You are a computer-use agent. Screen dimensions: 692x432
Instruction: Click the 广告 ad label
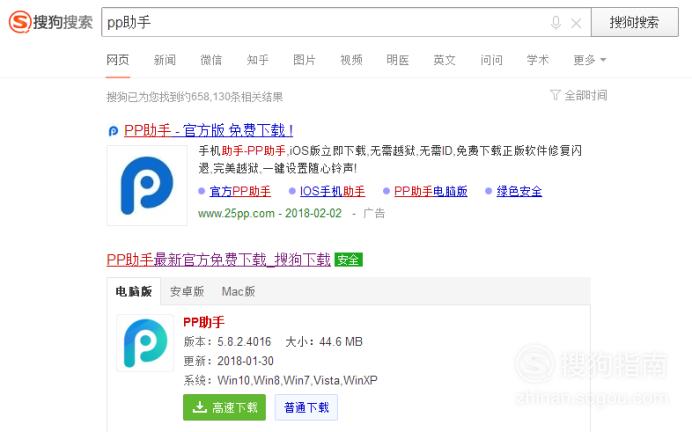pyautogui.click(x=374, y=214)
